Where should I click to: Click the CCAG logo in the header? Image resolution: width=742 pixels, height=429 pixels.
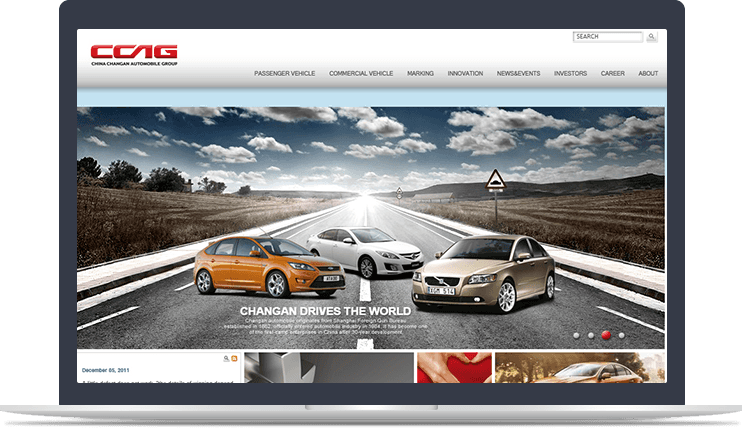[134, 53]
